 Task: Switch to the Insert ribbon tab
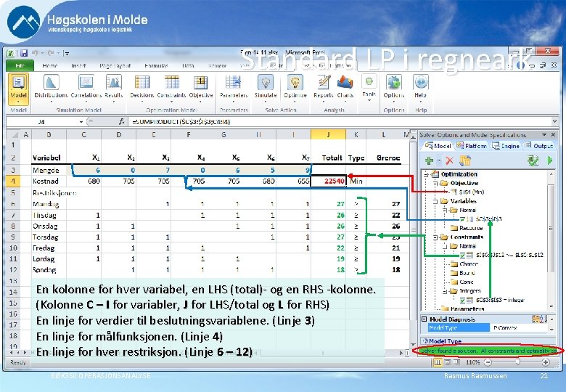tap(78, 65)
